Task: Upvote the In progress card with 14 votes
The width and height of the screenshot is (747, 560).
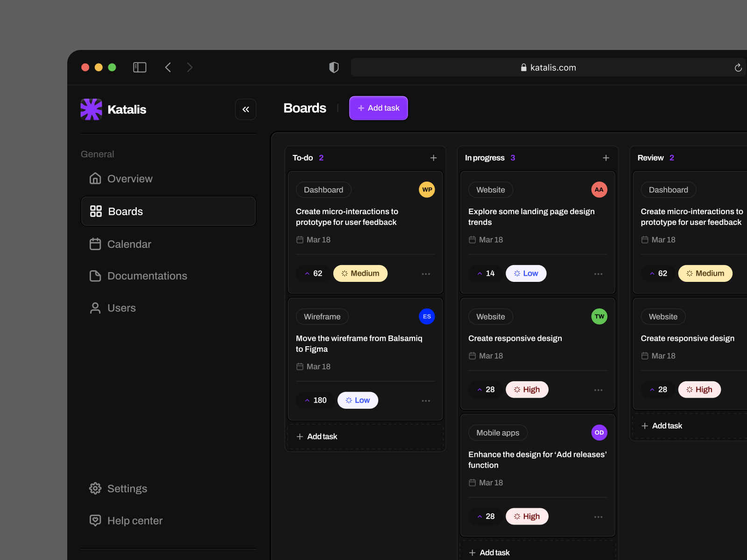Action: coord(486,273)
